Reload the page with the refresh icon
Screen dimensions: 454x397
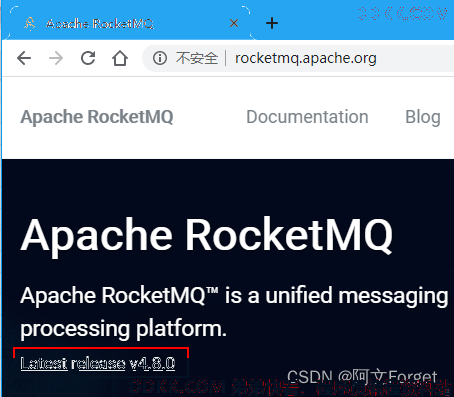coord(88,58)
